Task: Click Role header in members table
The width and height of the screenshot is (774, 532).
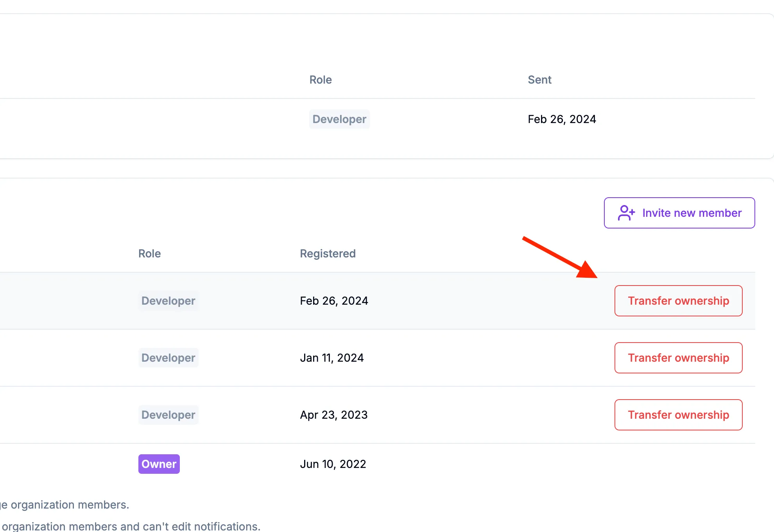Action: pyautogui.click(x=149, y=254)
